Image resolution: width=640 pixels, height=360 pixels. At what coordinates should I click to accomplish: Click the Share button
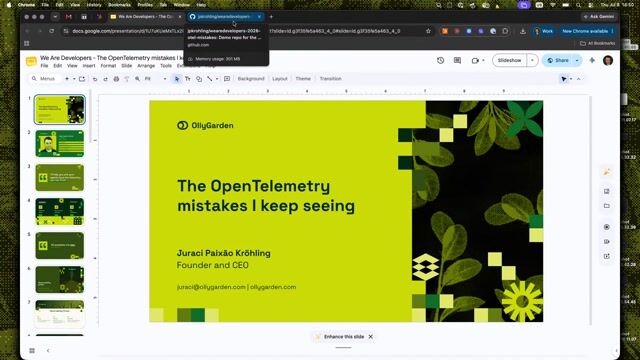click(x=558, y=60)
